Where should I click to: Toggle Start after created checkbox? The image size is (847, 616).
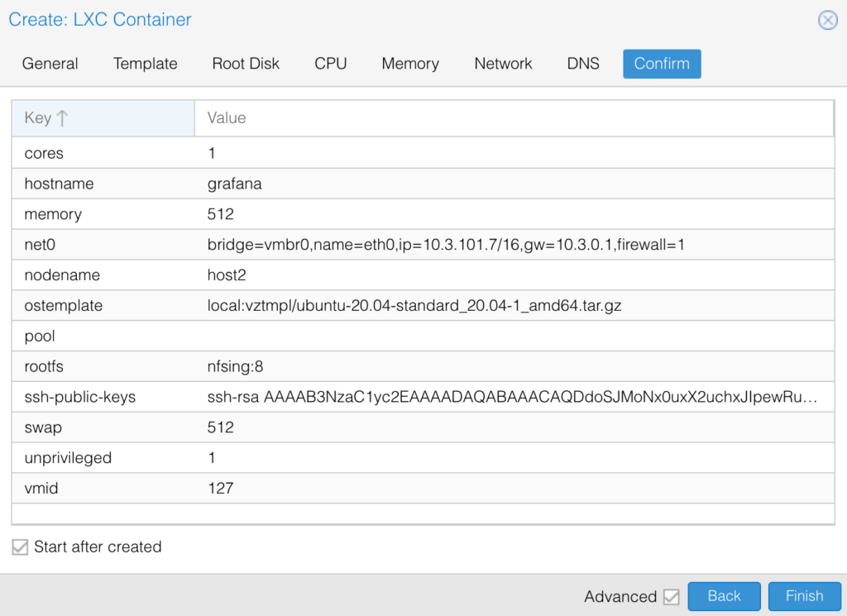(x=20, y=547)
